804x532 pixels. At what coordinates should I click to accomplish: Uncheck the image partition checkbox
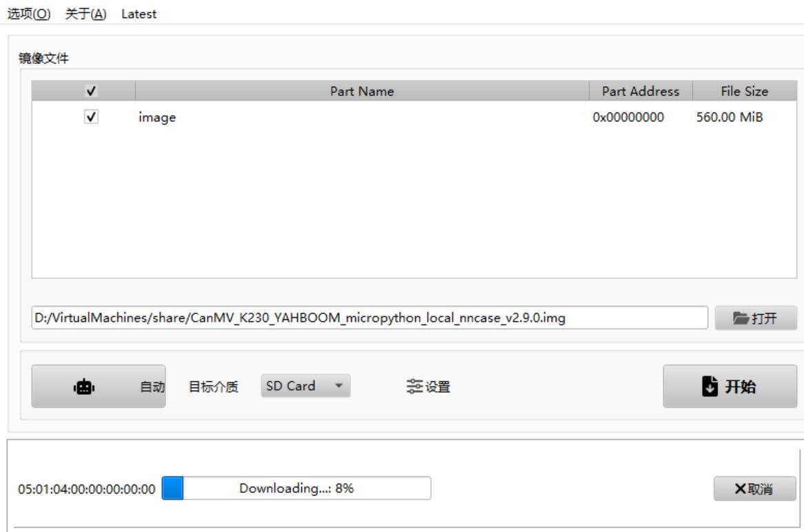click(x=89, y=118)
